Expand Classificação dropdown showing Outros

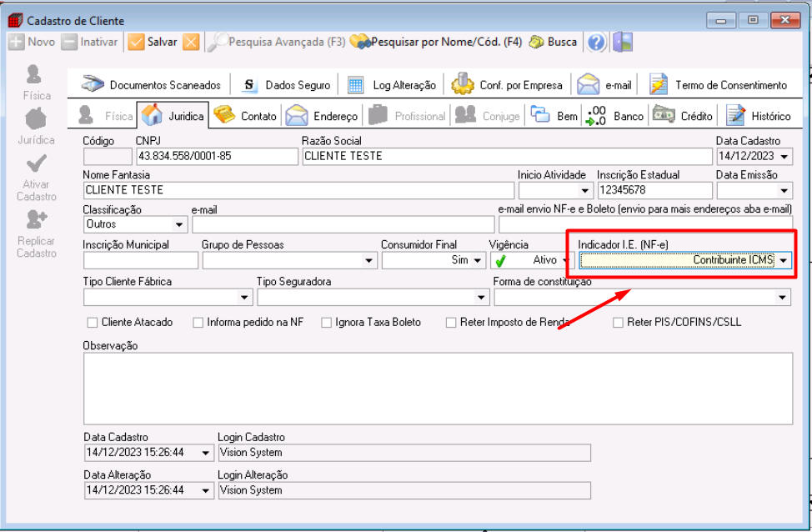pos(178,225)
